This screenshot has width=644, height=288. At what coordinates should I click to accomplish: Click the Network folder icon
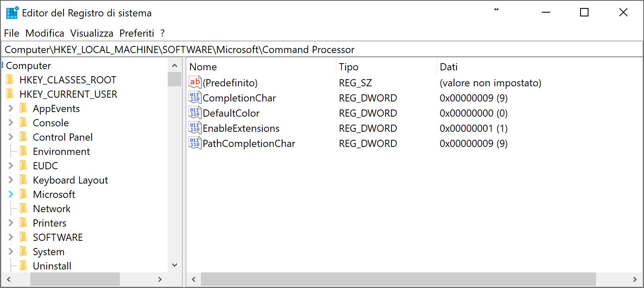pos(24,209)
